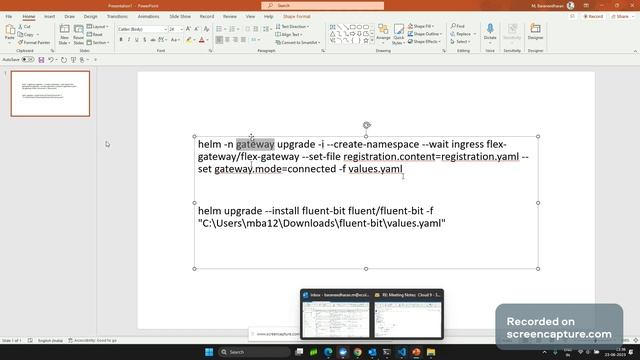Screen dimensions: 640x360
Task: Increase font size
Action: (188, 29)
